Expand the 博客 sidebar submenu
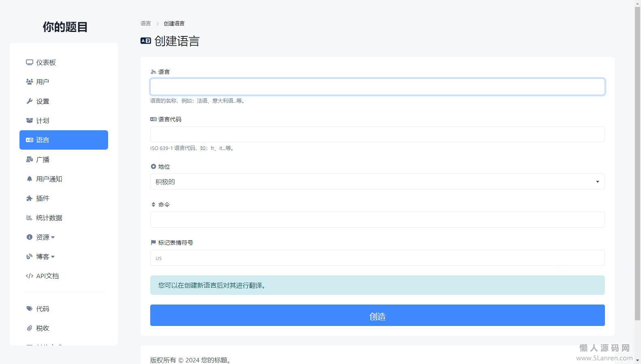641x364 pixels. point(45,256)
